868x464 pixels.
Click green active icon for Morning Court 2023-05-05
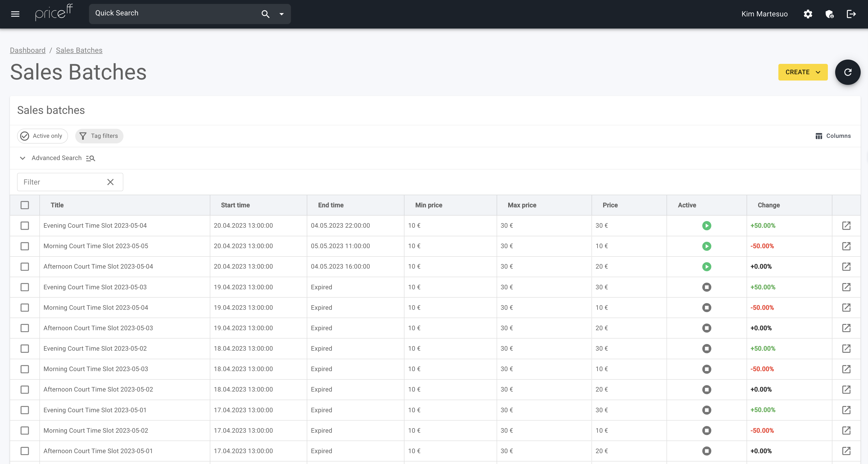[707, 246]
